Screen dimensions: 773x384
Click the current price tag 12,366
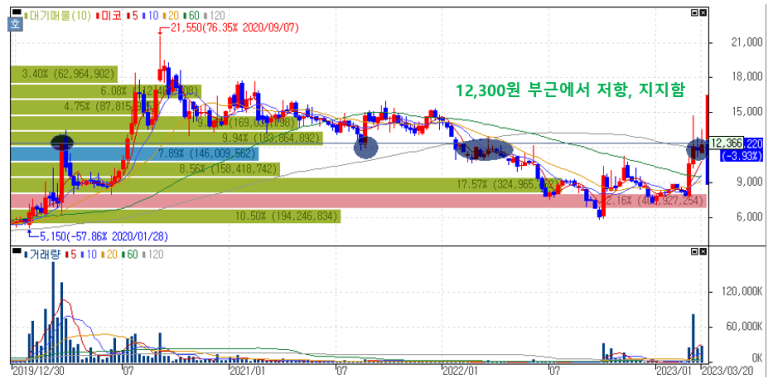click(727, 143)
